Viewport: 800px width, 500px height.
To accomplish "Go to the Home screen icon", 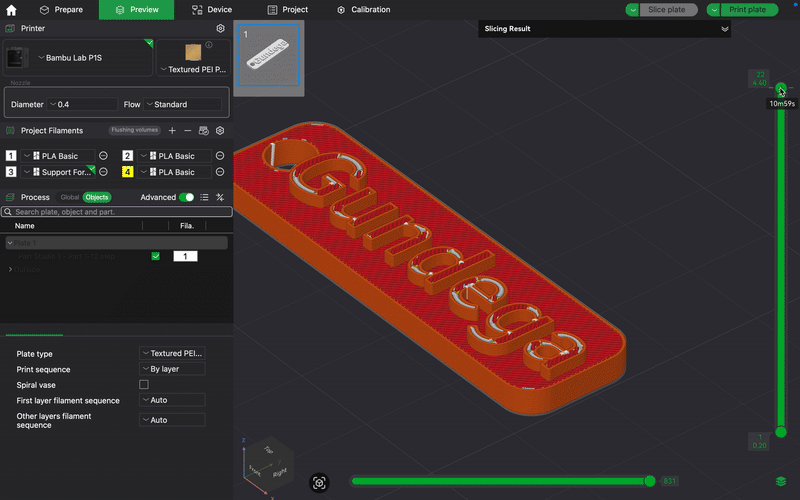I will (11, 10).
